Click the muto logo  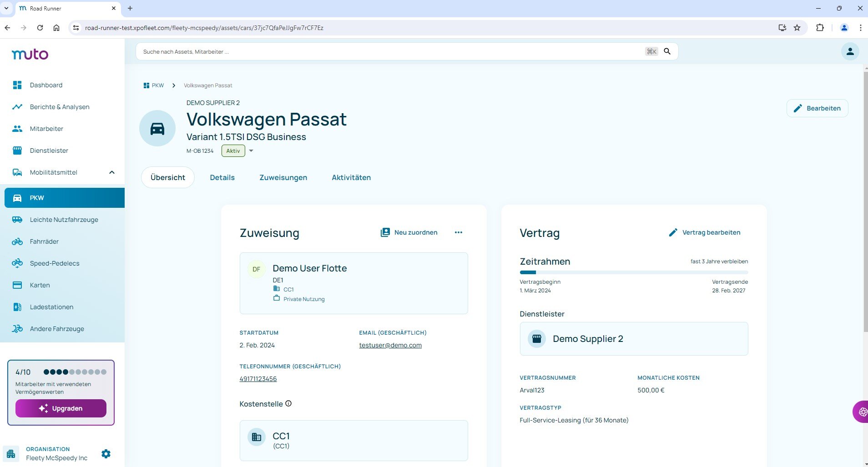tap(30, 54)
